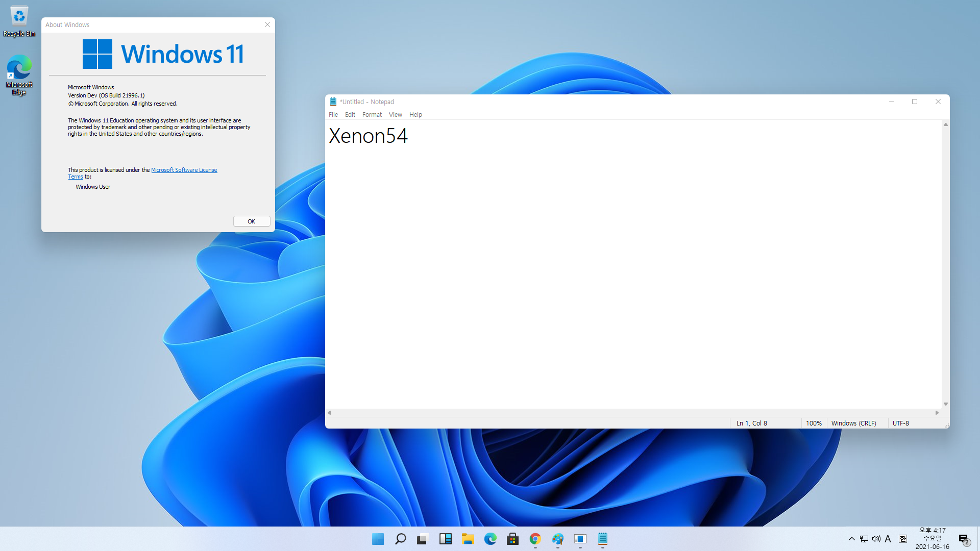Toggle the Korean/English IME mode indicator

pos(902,539)
